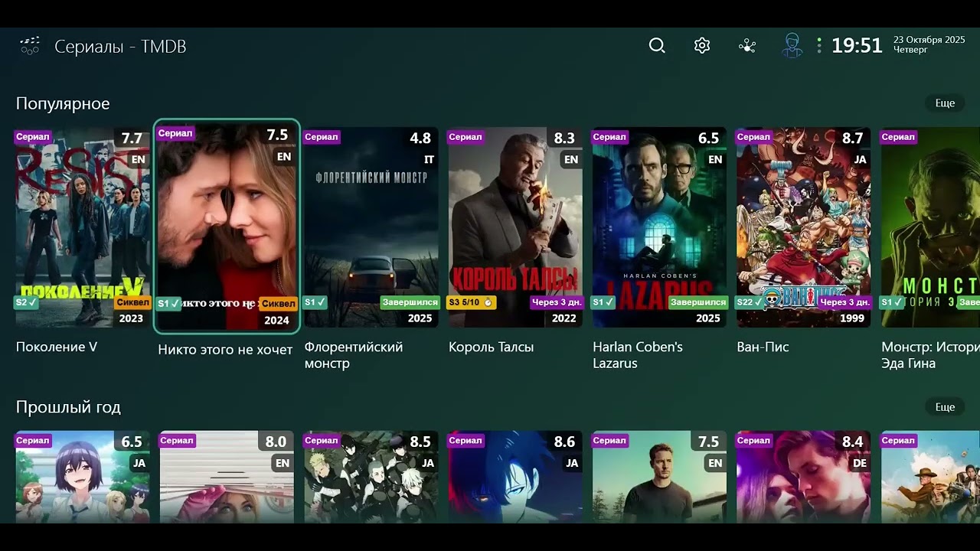The image size is (980, 551).
Task: Click the "Через 3 дн." badge on Ван-Пис
Action: (844, 302)
